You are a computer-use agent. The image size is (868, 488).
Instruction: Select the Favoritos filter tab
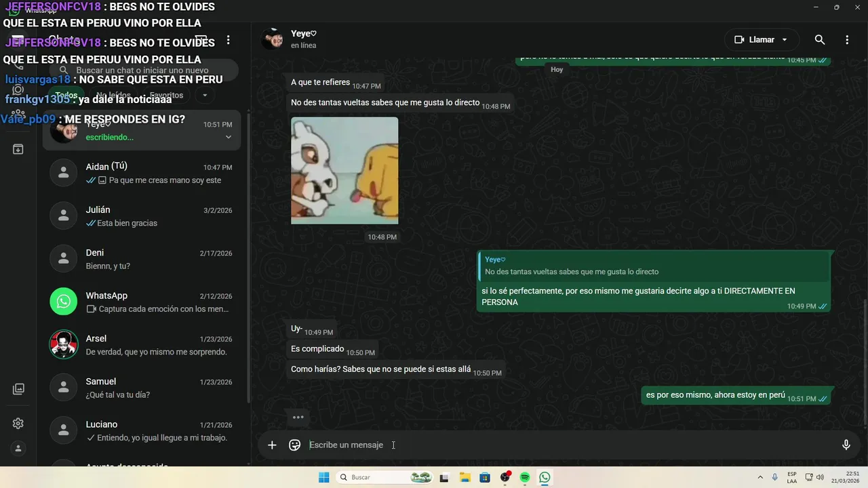tap(166, 96)
